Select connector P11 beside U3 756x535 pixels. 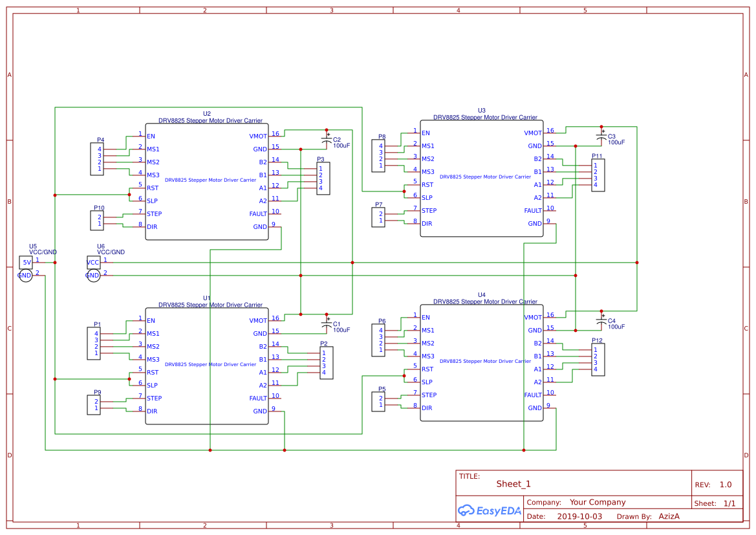tap(597, 175)
